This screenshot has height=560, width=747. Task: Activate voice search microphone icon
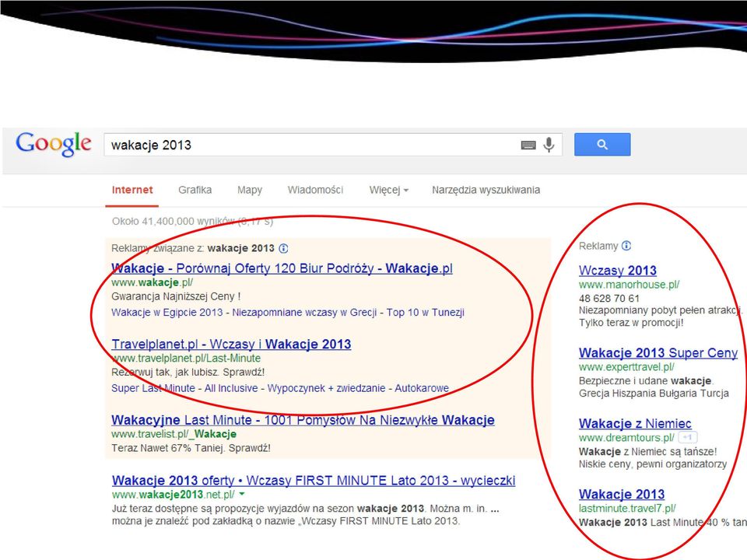(549, 145)
